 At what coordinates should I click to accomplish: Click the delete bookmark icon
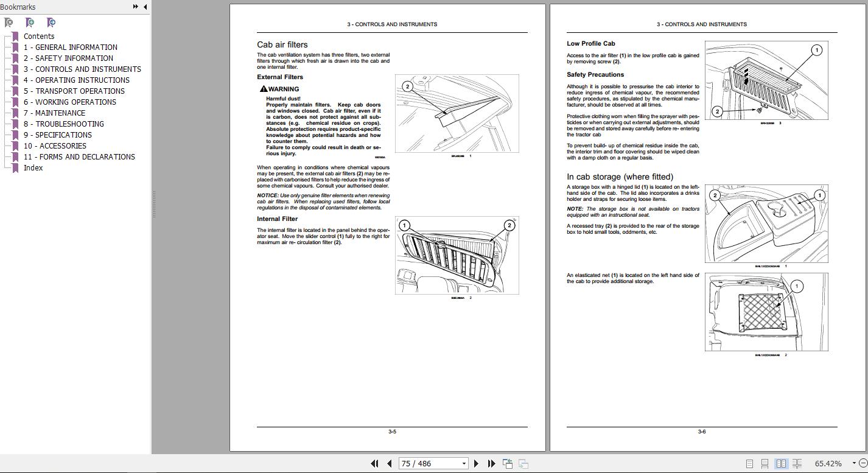pyautogui.click(x=9, y=23)
